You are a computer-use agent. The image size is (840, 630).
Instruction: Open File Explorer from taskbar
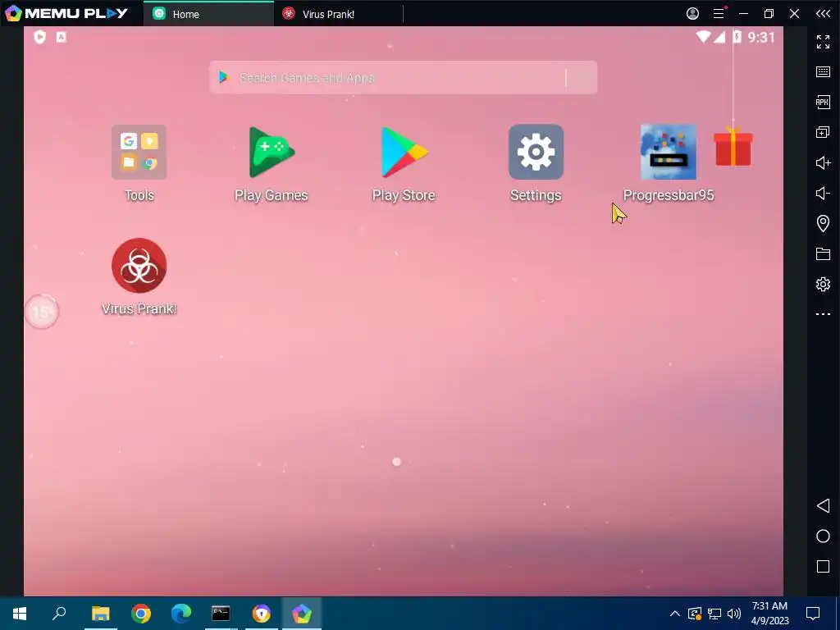click(100, 614)
